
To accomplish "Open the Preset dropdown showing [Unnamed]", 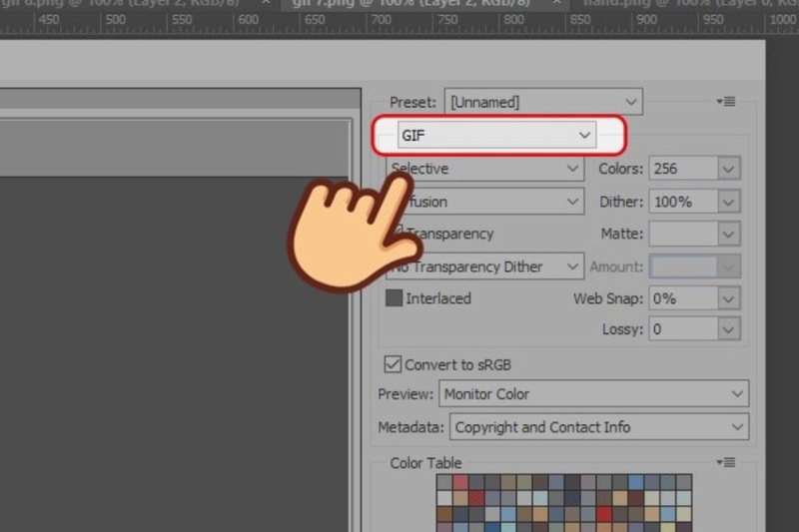I will [543, 102].
